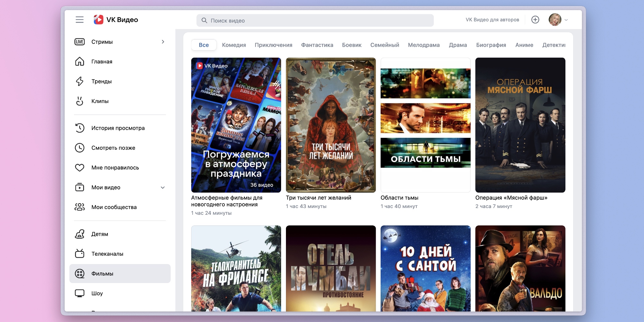Select the Все genre tab
Screen dimensions: 644x322
(204, 45)
